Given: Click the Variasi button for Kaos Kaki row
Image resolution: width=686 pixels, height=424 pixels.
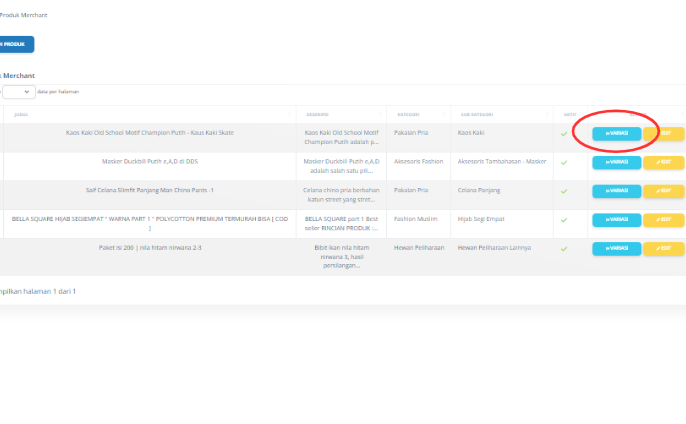Looking at the screenshot, I should [616, 133].
